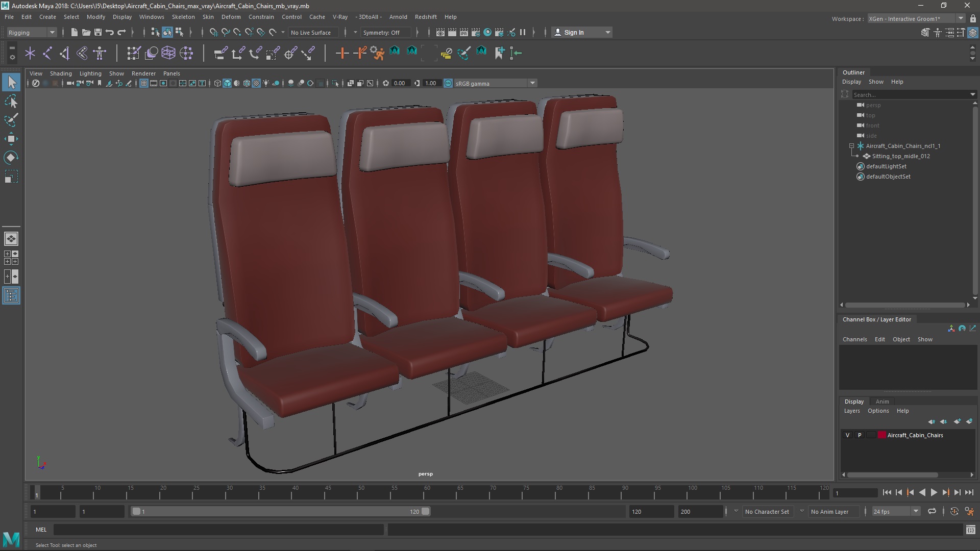Open the Channels menu in Channel Box
The width and height of the screenshot is (980, 551).
[x=854, y=339]
